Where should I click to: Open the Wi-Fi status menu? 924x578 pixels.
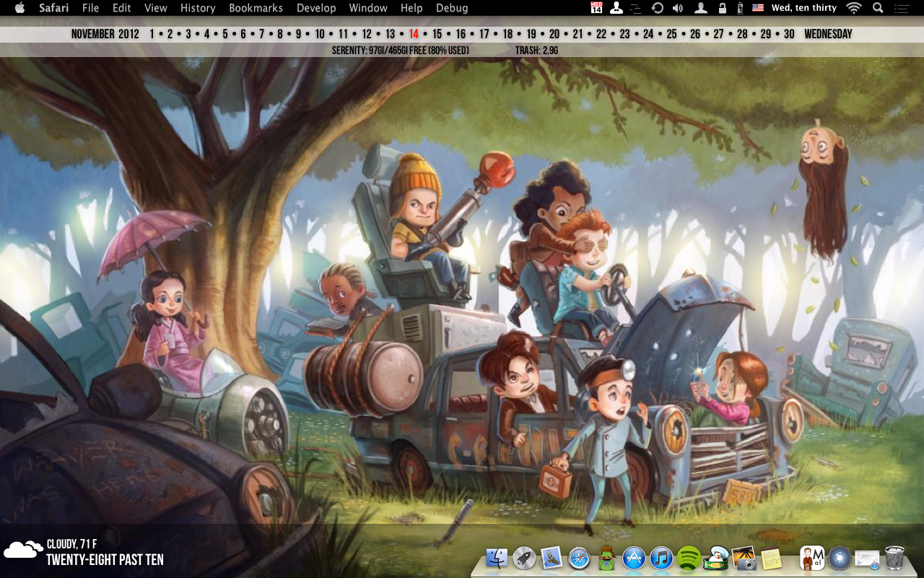click(x=854, y=8)
